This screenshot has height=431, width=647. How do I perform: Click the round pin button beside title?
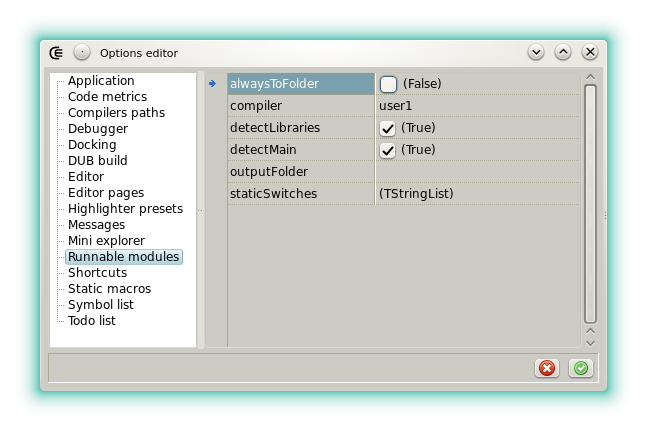(x=82, y=52)
